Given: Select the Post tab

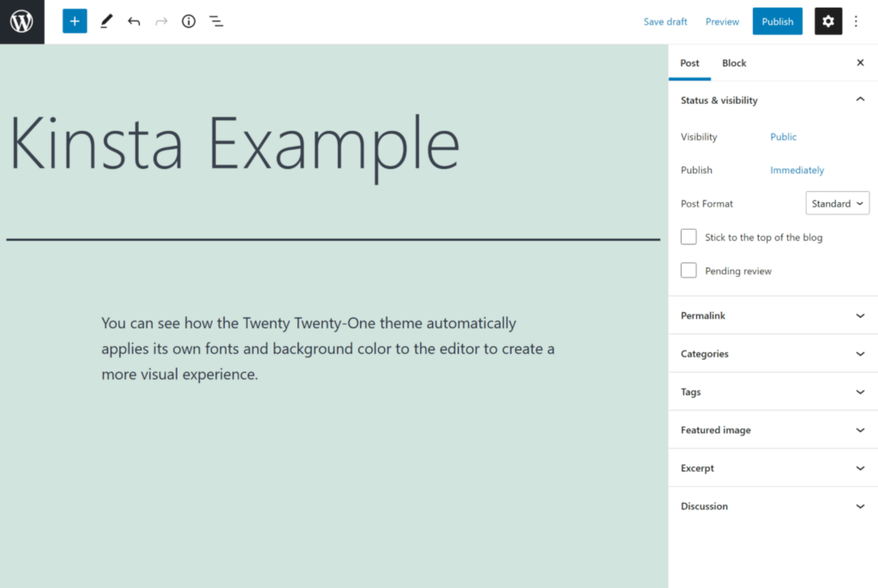Looking at the screenshot, I should point(689,63).
